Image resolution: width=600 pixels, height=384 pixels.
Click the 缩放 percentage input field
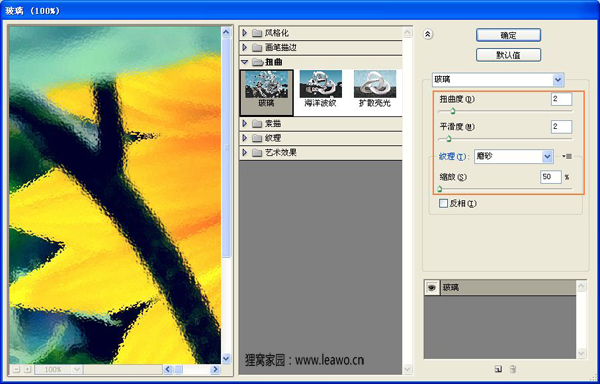[551, 177]
